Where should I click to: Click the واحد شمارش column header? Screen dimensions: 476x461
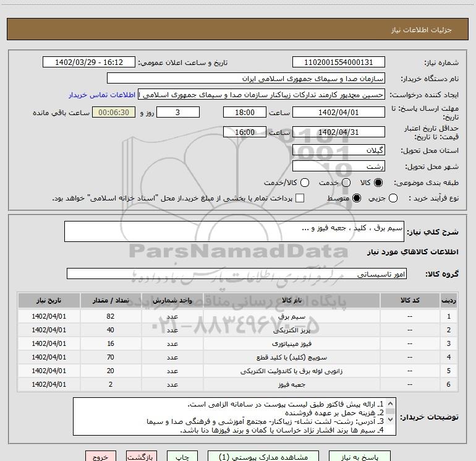click(172, 301)
